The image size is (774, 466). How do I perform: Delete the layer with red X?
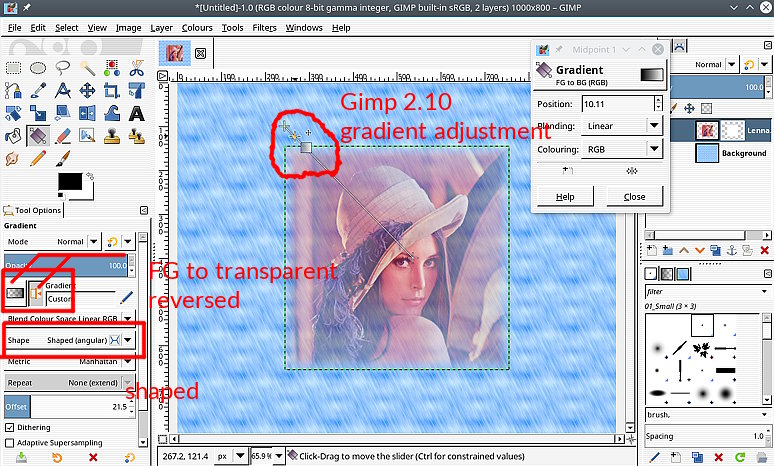[x=764, y=250]
